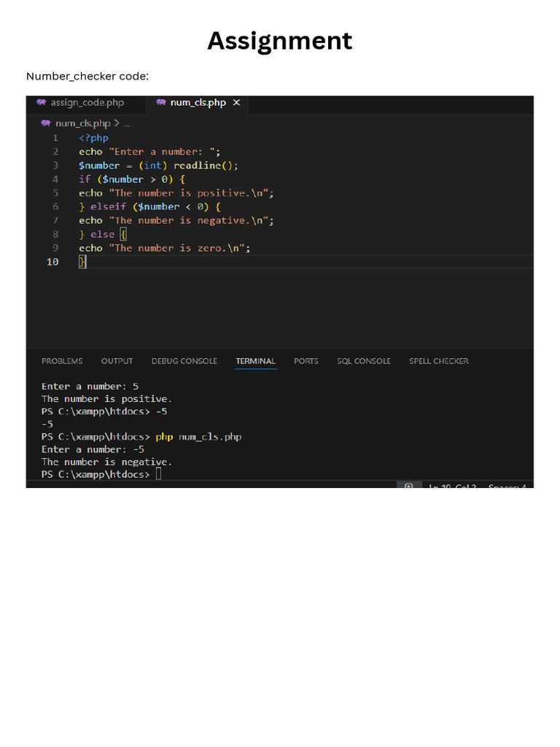This screenshot has height=747, width=560.
Task: Select the num_cls.php editor tab
Action: pyautogui.click(x=198, y=102)
